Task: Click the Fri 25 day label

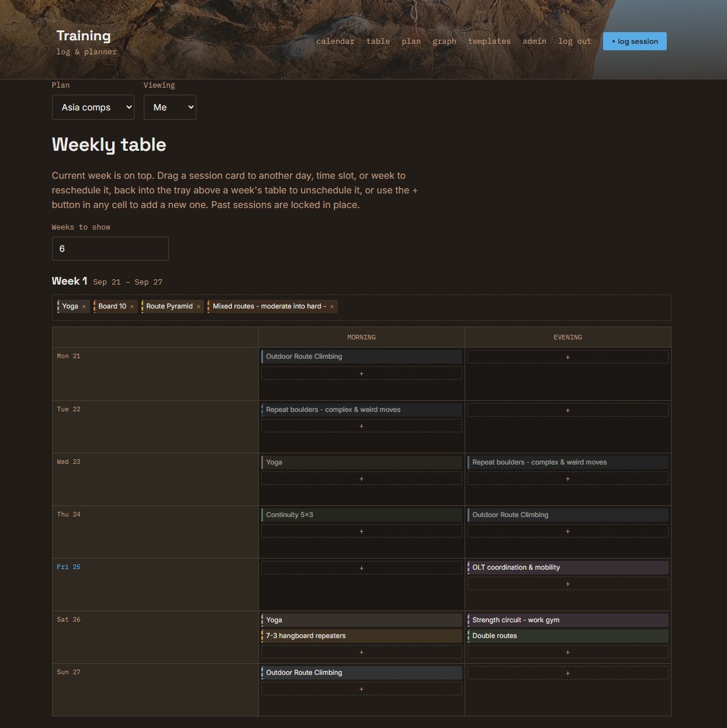Action: coord(68,567)
